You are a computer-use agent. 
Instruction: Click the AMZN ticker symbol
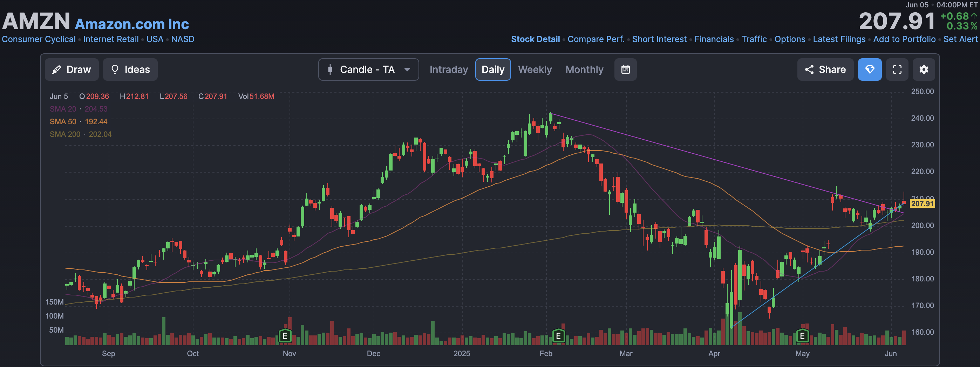pyautogui.click(x=36, y=21)
